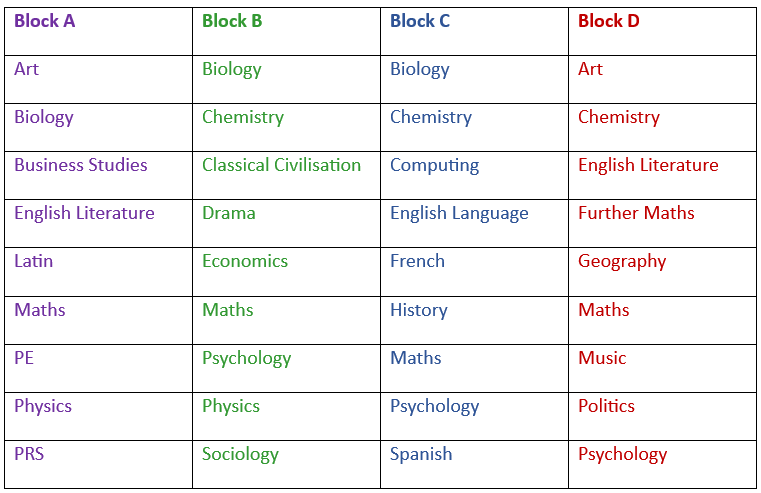This screenshot has height=493, width=761.
Task: Click French in the blue column
Action: click(417, 261)
